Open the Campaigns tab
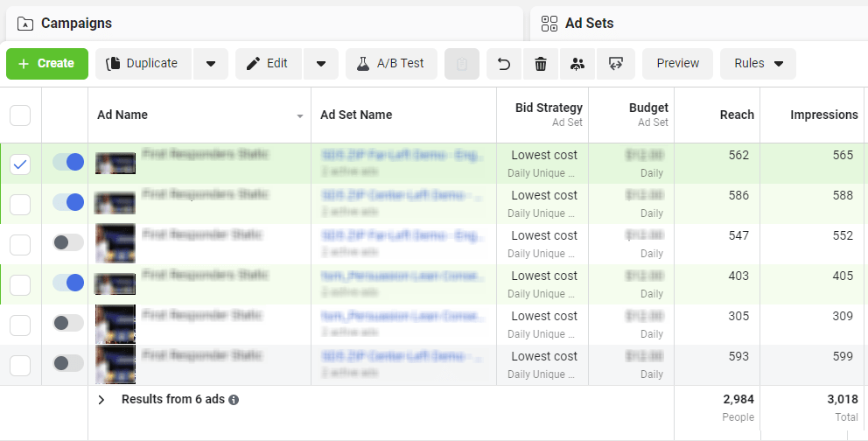Screen dimensions: 868x441 point(76,24)
